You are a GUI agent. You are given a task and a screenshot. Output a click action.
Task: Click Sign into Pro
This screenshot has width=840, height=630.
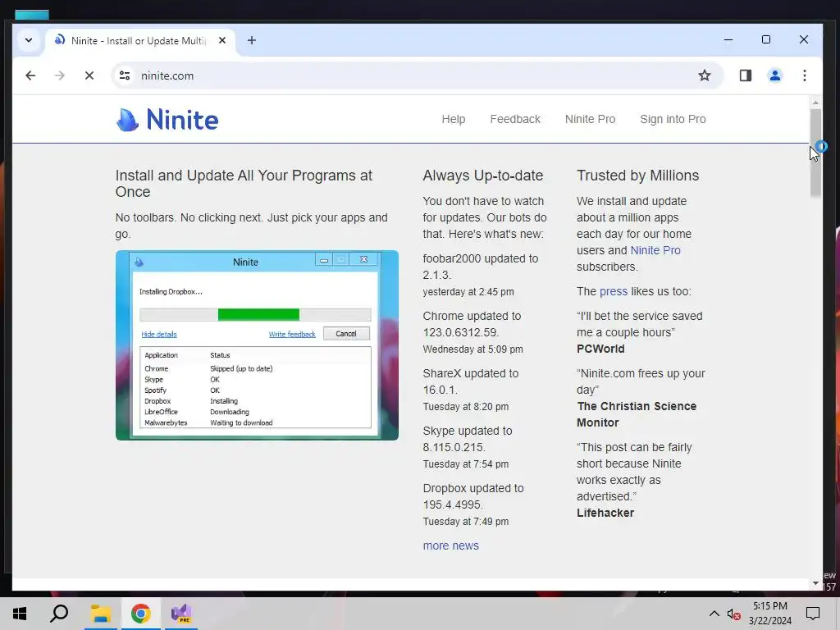click(673, 119)
